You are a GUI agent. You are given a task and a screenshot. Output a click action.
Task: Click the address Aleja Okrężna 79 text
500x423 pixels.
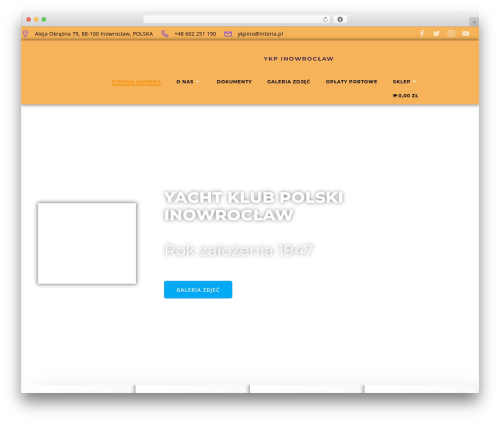tap(94, 34)
